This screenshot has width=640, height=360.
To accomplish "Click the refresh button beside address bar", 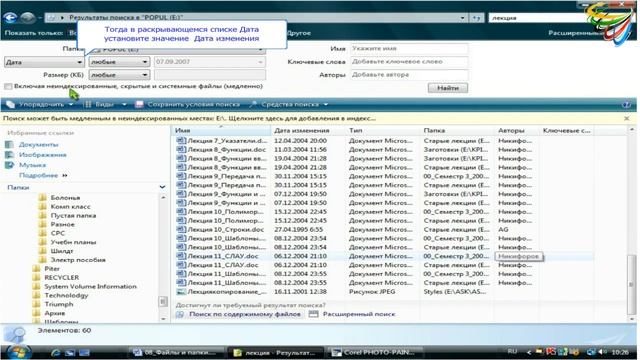I will point(476,18).
